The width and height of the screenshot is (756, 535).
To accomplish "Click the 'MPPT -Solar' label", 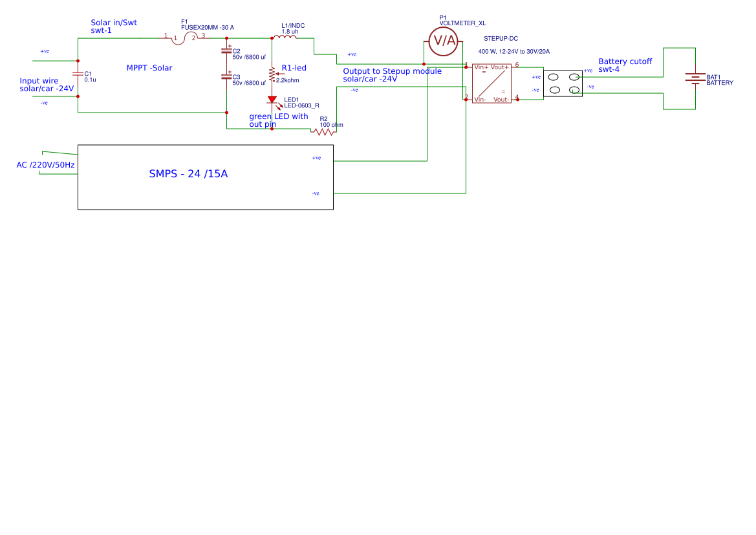I will pos(149,68).
